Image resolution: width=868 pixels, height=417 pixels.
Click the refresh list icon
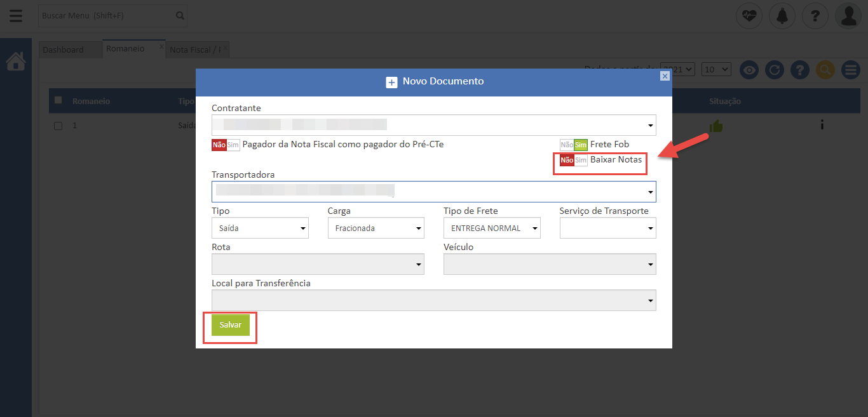[x=774, y=70]
